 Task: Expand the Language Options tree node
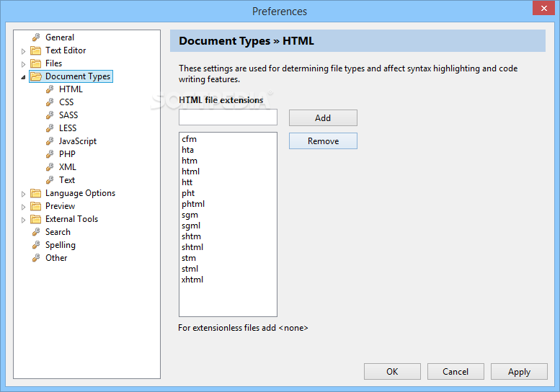pyautogui.click(x=23, y=194)
